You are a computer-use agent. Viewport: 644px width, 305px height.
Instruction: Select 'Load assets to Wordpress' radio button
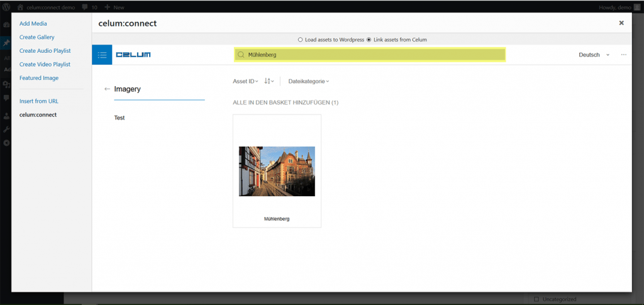click(x=301, y=40)
